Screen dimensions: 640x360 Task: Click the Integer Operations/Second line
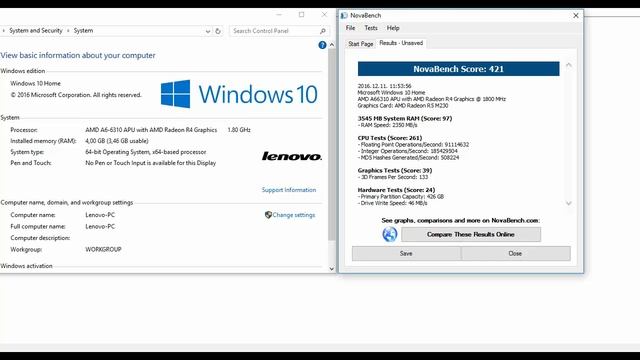pos(408,151)
